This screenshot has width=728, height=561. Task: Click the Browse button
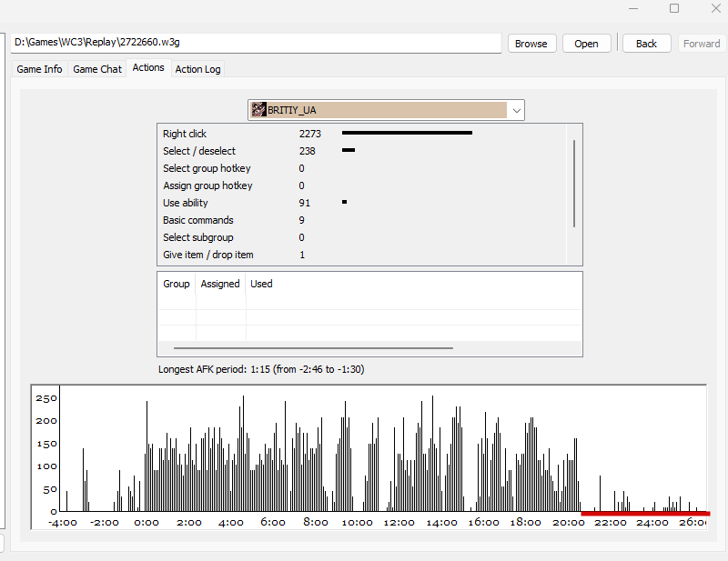[531, 44]
